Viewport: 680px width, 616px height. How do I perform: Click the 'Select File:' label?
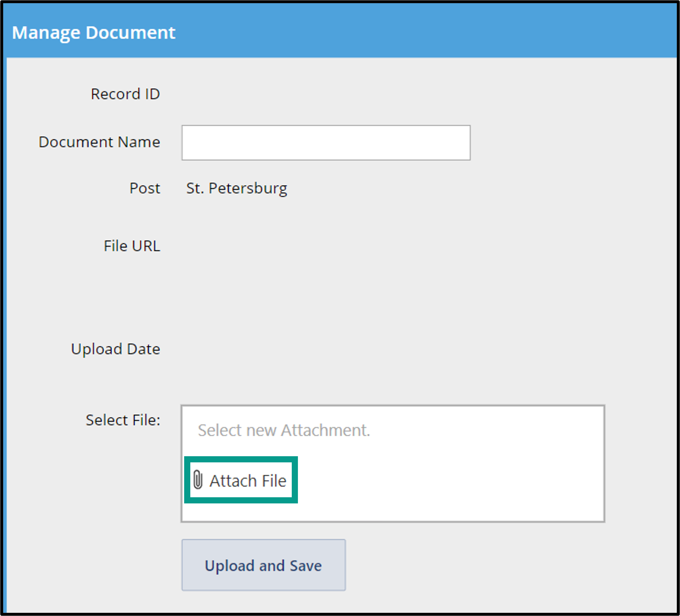(123, 420)
